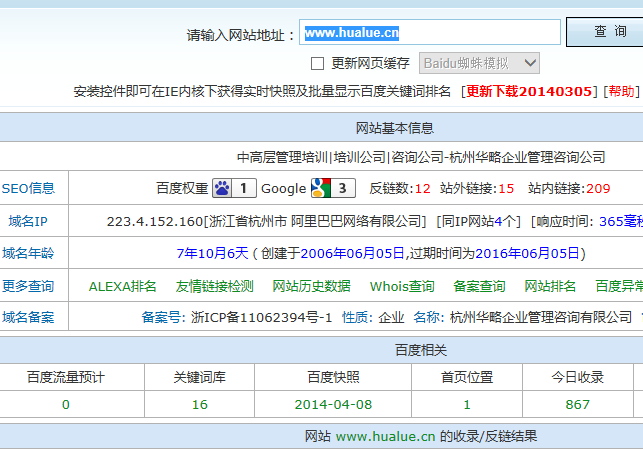This screenshot has width=643, height=449.
Task: Click the 反链数 value 12
Action: (422, 189)
